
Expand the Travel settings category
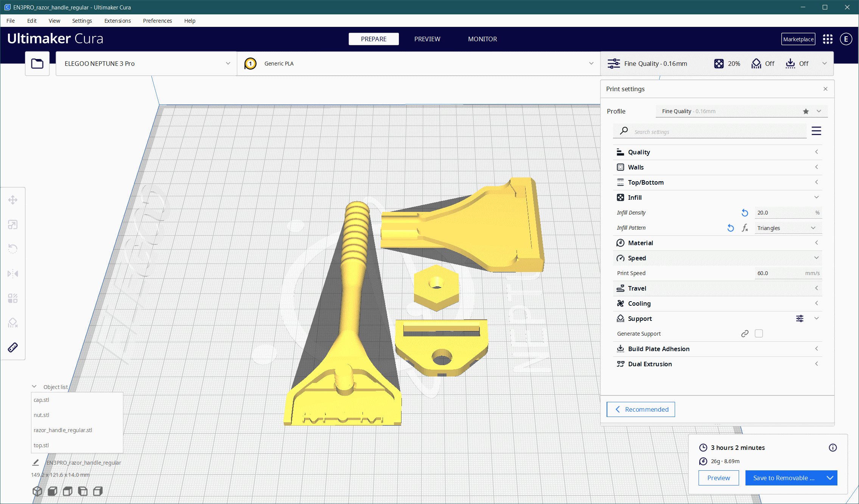[x=717, y=288]
